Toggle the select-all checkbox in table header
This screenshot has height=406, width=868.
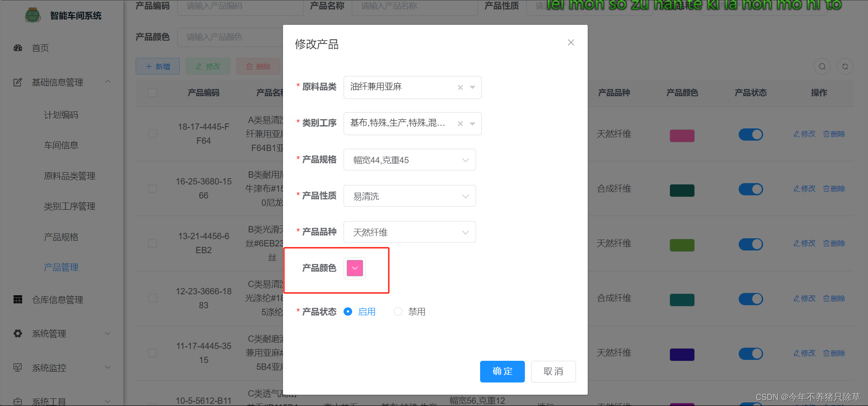[x=153, y=92]
